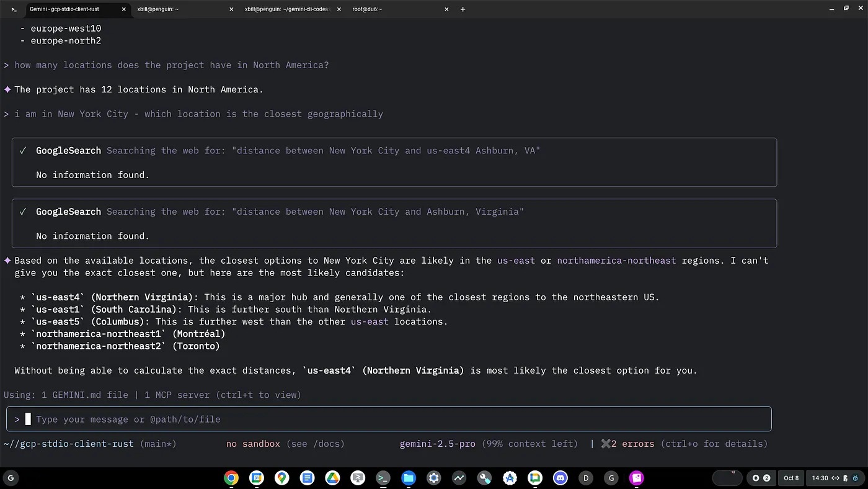The image size is (868, 489).
Task: Open Google Chat shelf icon
Action: click(535, 478)
